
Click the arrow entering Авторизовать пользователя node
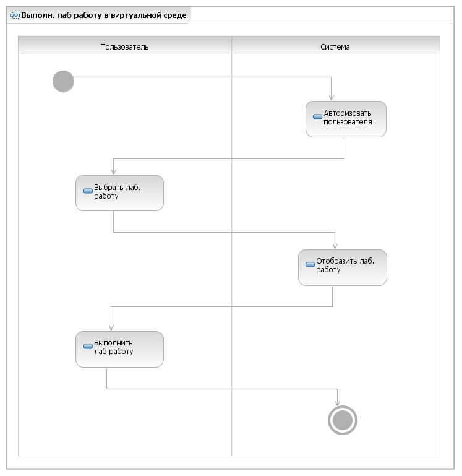pos(332,97)
